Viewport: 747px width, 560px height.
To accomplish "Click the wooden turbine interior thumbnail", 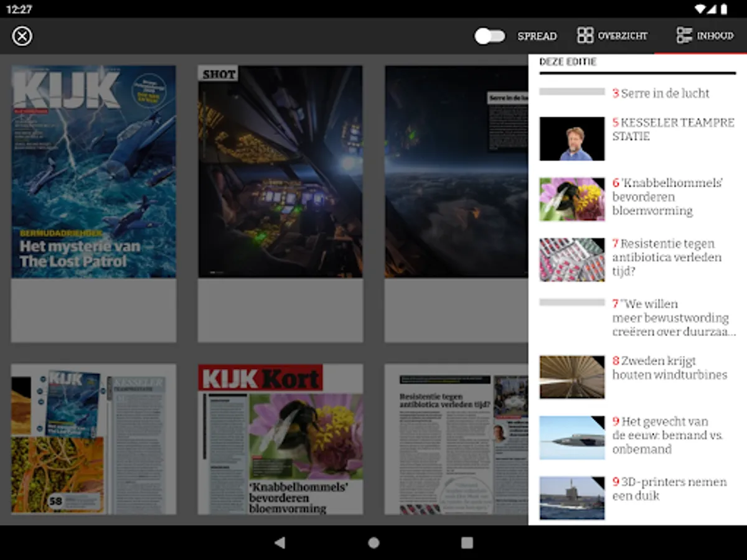I will pyautogui.click(x=572, y=376).
